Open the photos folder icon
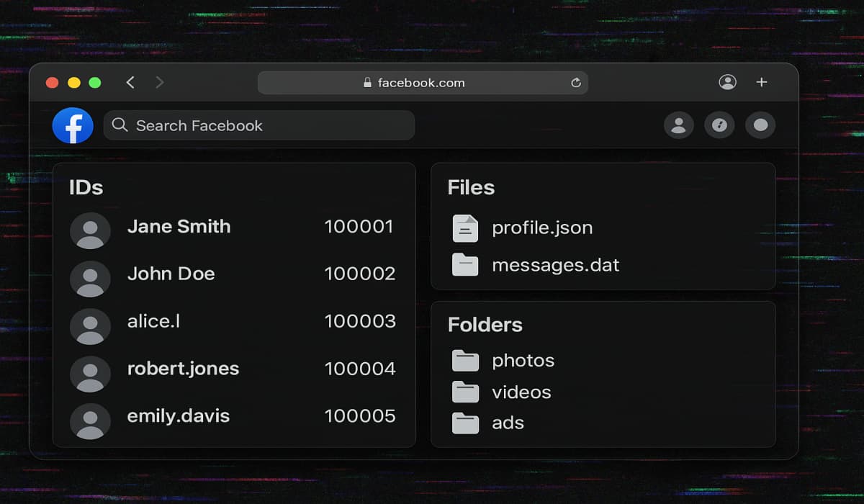 click(x=466, y=360)
